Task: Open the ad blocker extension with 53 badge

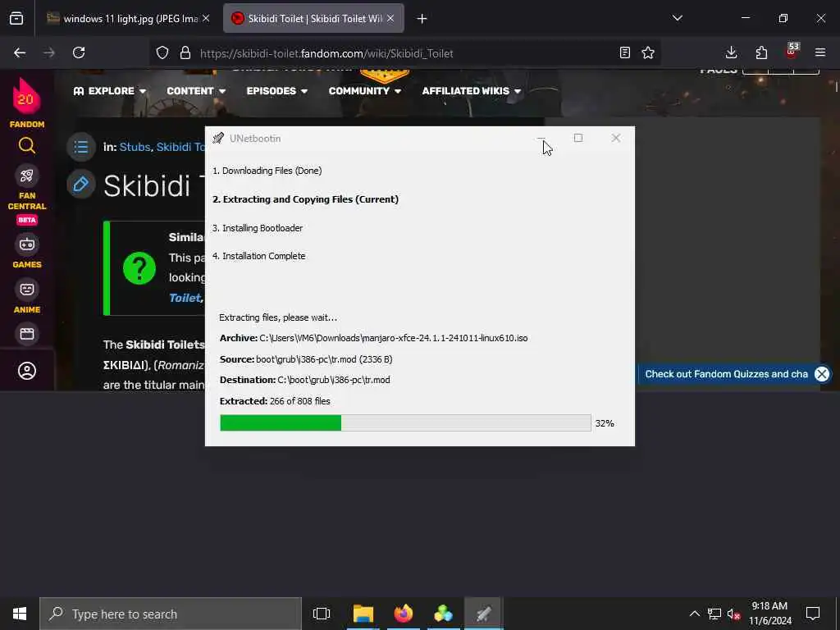Action: tap(792, 52)
